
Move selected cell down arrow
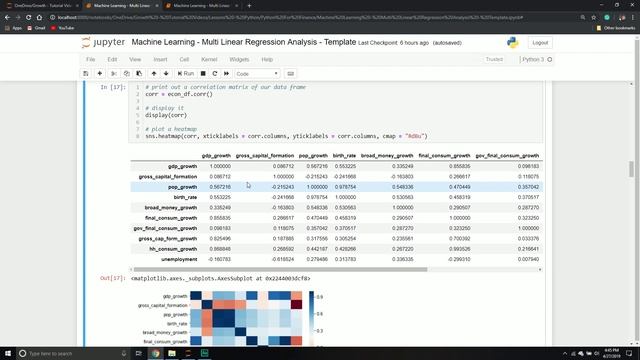click(x=166, y=73)
